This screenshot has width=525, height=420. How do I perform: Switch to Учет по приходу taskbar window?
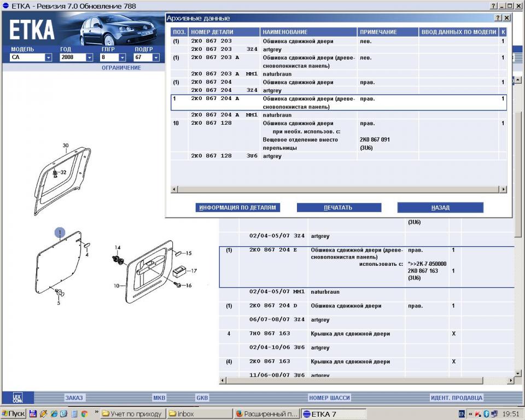[133, 414]
